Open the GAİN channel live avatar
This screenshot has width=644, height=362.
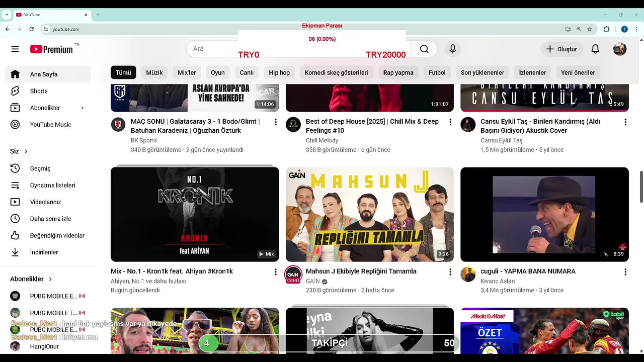pos(293,275)
